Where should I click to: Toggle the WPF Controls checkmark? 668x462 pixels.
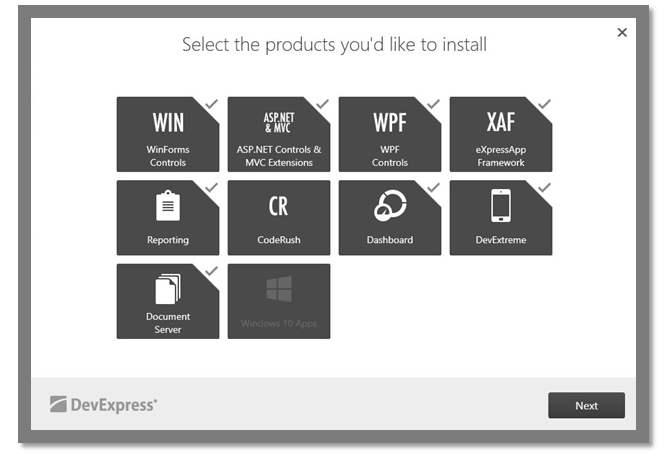(433, 104)
